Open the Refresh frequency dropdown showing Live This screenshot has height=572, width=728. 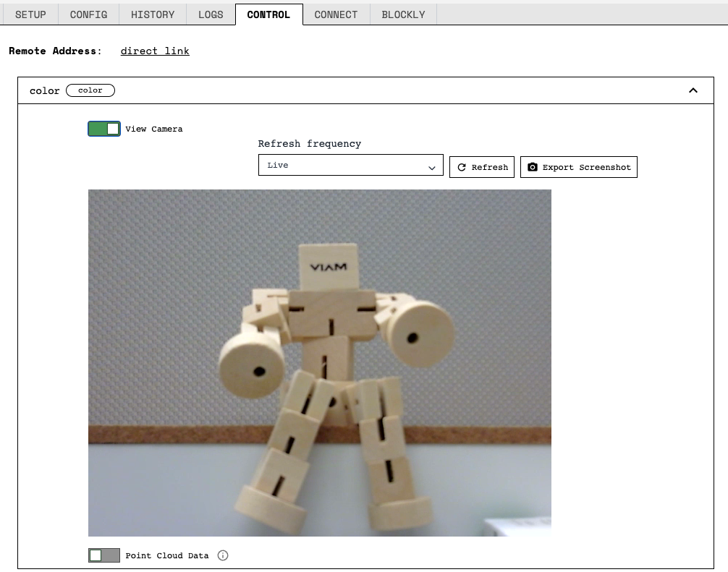tap(350, 166)
